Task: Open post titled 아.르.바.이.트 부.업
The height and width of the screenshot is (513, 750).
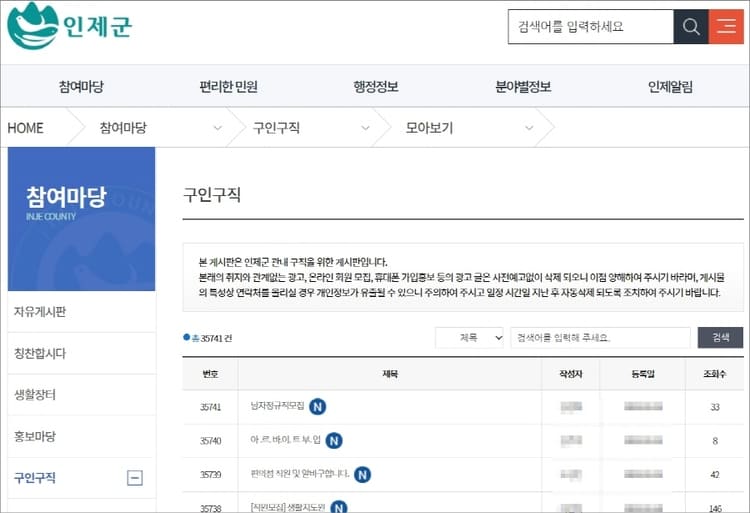Action: click(286, 439)
